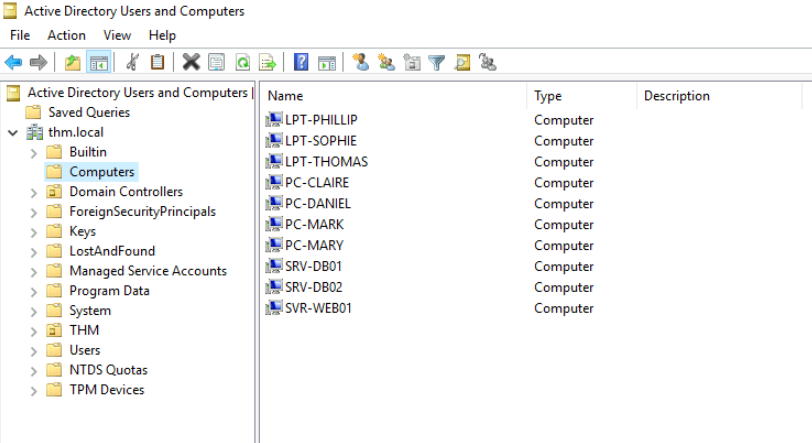Screen dimensions: 812x443
Task: Go up one level with folder arrow icon
Action: tap(72, 63)
